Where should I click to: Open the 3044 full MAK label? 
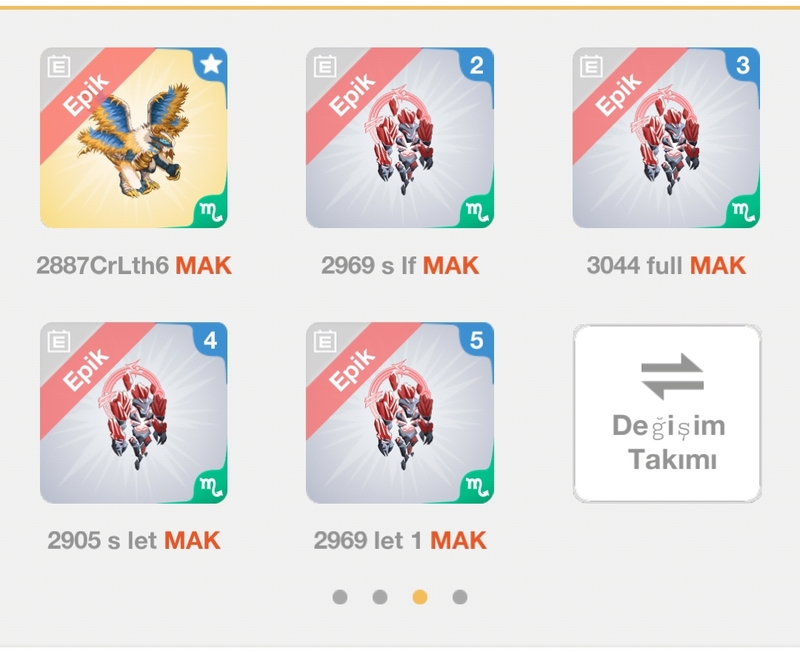[666, 266]
